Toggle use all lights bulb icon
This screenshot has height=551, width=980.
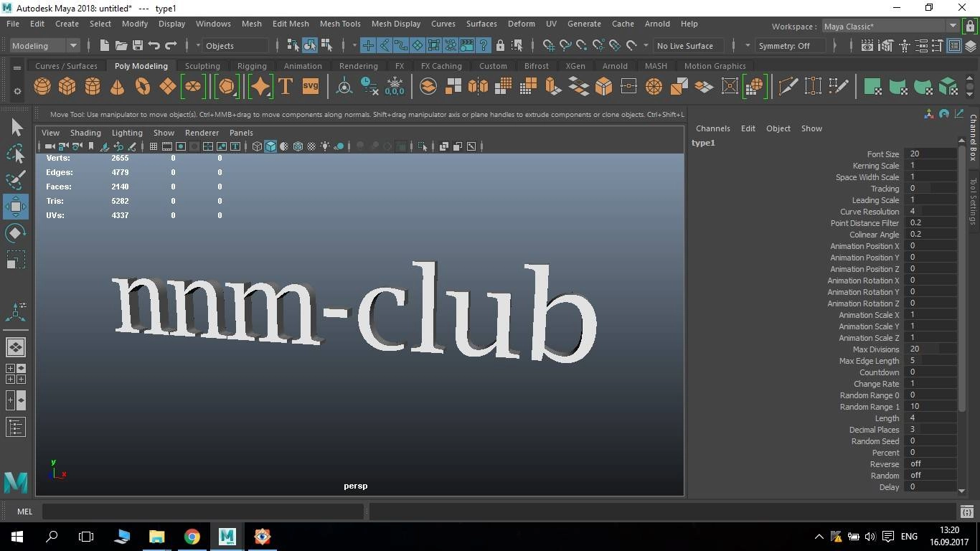[x=325, y=146]
